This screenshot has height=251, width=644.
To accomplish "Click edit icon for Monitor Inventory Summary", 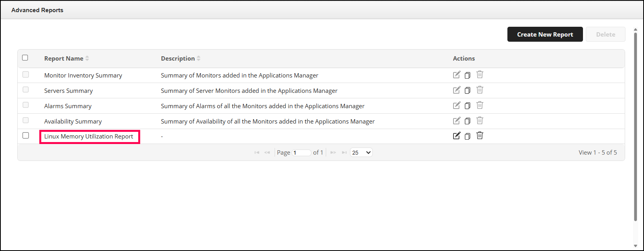I will point(457,75).
